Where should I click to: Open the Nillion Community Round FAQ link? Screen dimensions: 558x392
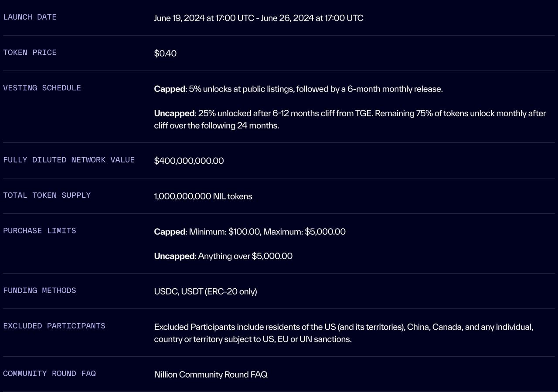pyautogui.click(x=211, y=375)
